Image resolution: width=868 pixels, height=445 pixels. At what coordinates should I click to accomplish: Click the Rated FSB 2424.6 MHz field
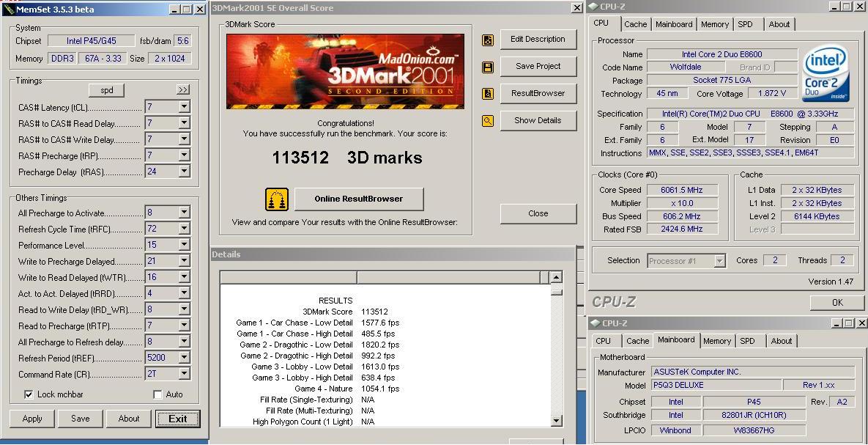(682, 229)
